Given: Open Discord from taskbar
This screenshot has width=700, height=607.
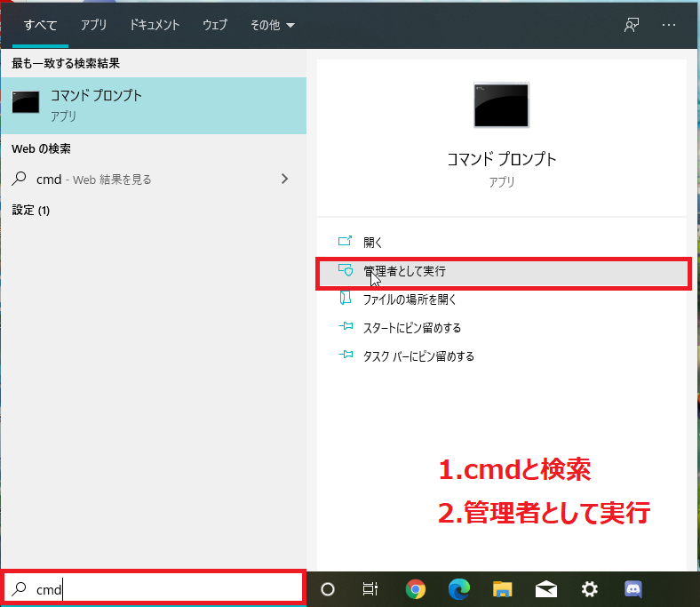Looking at the screenshot, I should pos(633,589).
